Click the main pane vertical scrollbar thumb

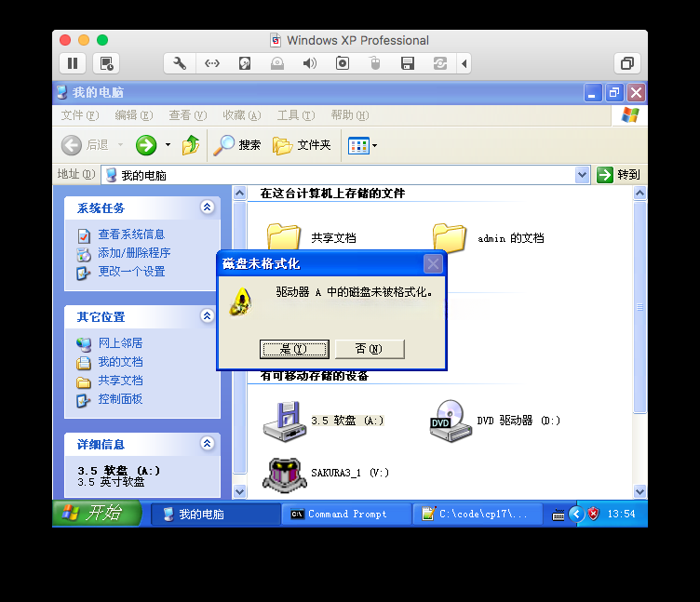pyautogui.click(x=639, y=307)
